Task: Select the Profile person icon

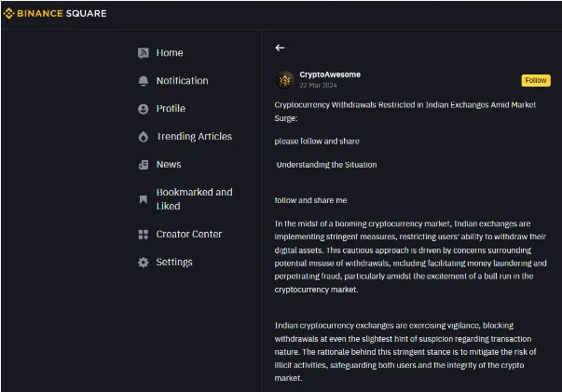Action: [x=144, y=109]
